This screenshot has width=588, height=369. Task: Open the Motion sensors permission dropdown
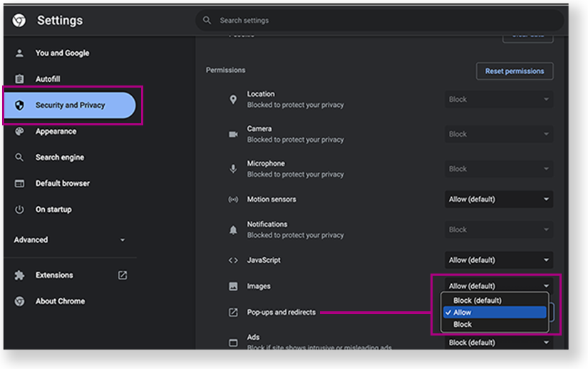point(499,199)
